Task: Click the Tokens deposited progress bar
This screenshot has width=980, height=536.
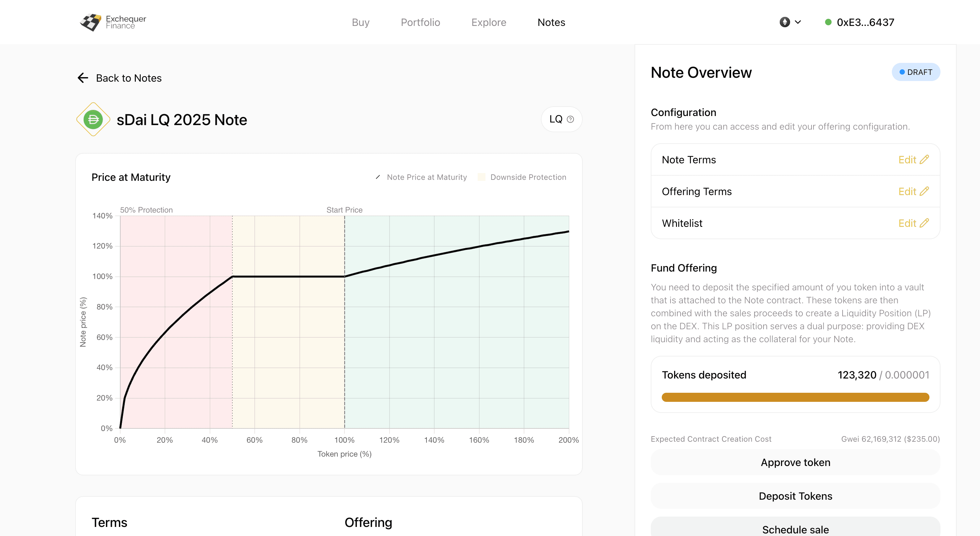Action: (795, 397)
